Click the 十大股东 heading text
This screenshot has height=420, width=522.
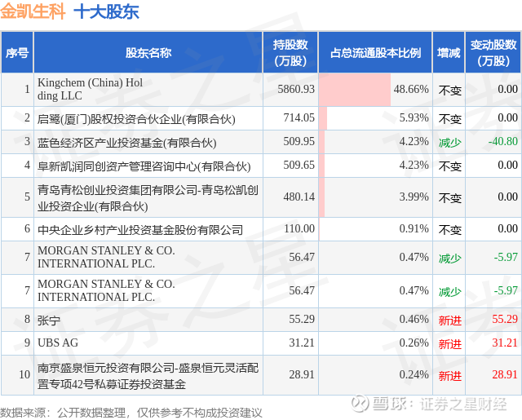point(106,11)
